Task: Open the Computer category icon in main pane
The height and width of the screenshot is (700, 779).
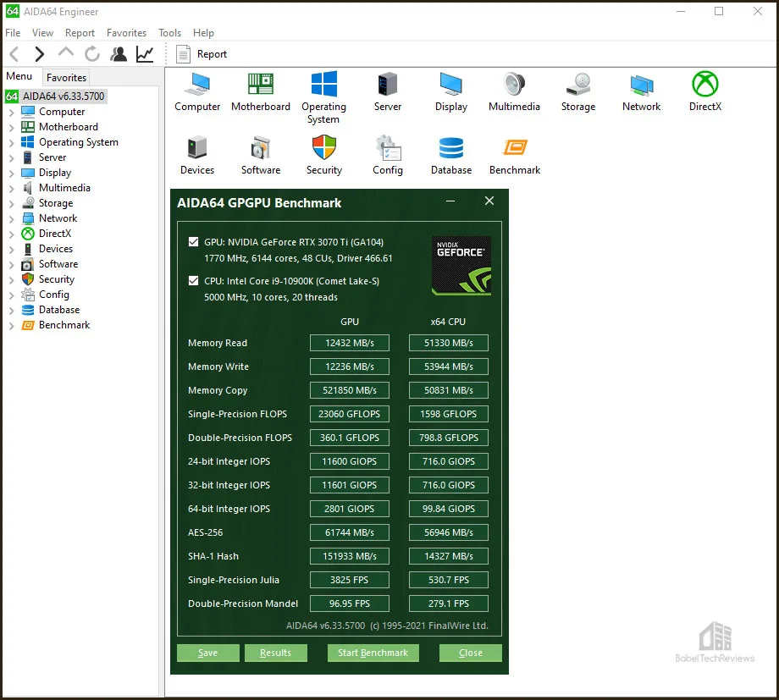Action: pos(197,92)
